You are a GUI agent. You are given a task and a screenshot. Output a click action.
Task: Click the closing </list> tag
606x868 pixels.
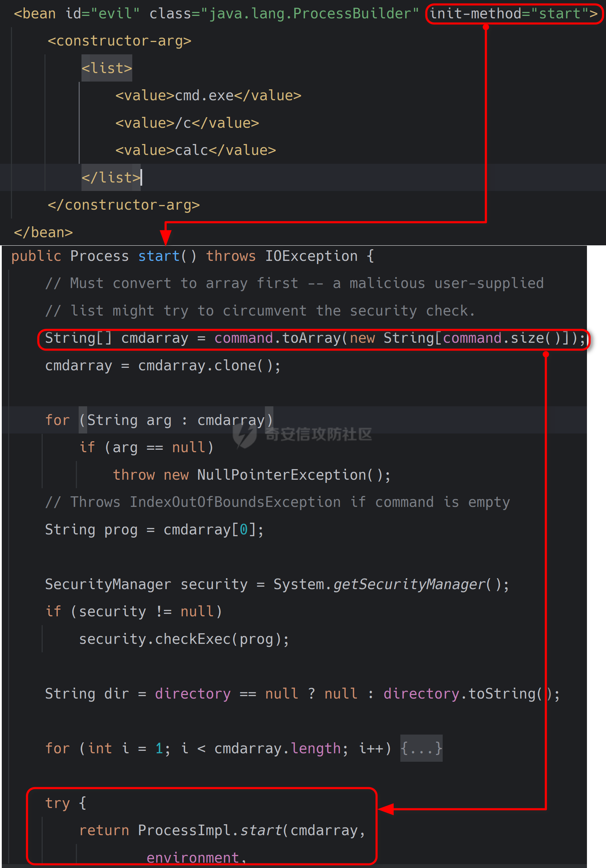pyautogui.click(x=111, y=177)
